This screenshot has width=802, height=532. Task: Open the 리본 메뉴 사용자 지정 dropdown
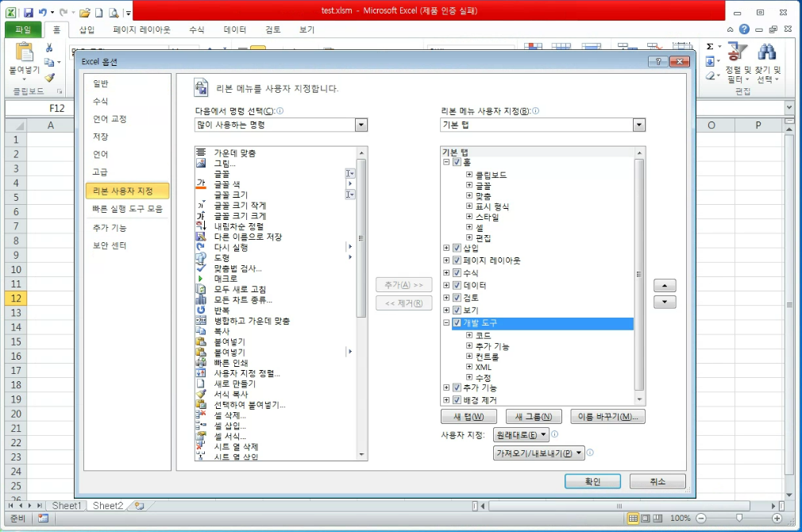(639, 125)
